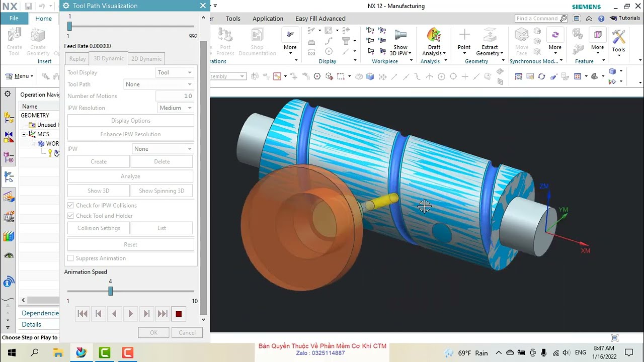Open the IPW dropdown set to None
Screen dimensions: 644x362
coord(163,149)
